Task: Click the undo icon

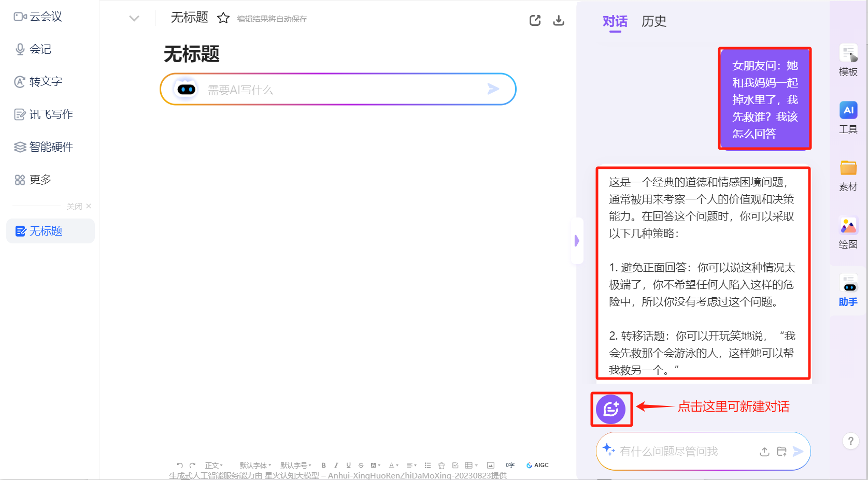Action: pos(180,465)
